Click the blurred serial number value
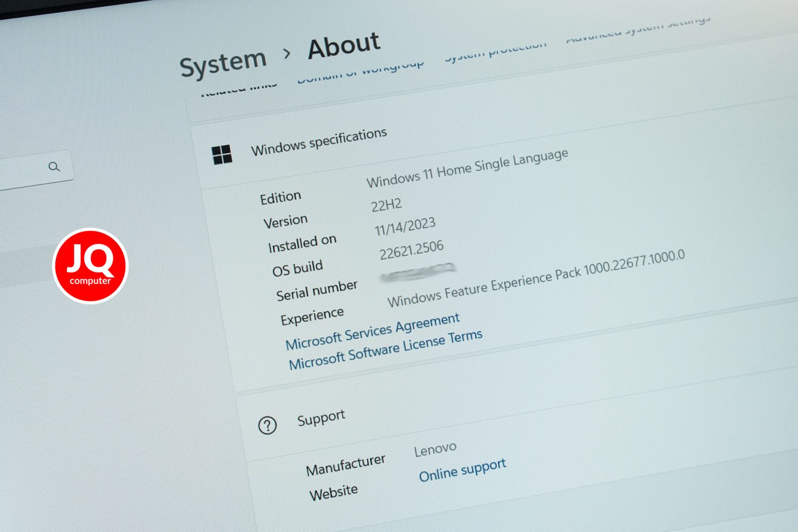The height and width of the screenshot is (532, 798). 418,273
